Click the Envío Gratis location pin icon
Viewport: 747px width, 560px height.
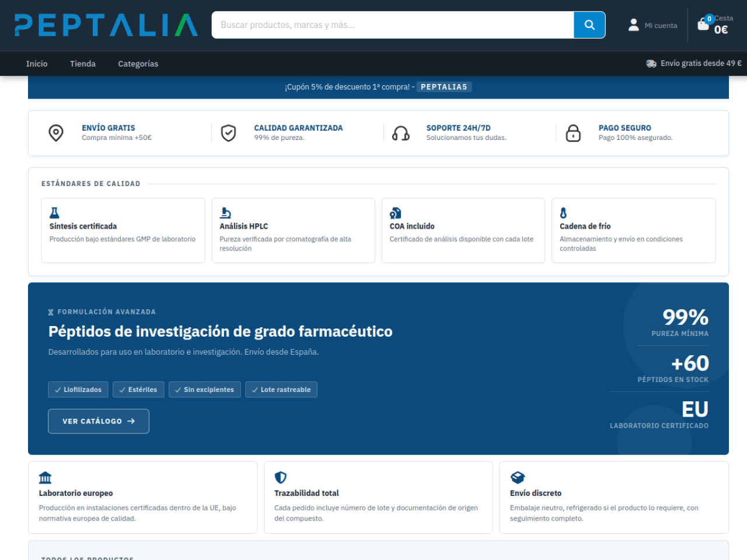pos(56,133)
